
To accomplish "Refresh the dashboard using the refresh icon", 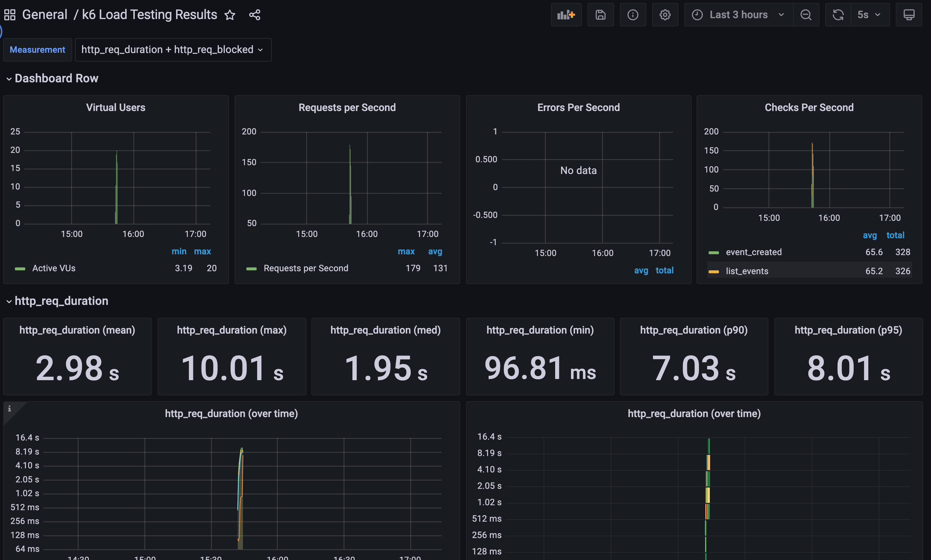I will (838, 15).
